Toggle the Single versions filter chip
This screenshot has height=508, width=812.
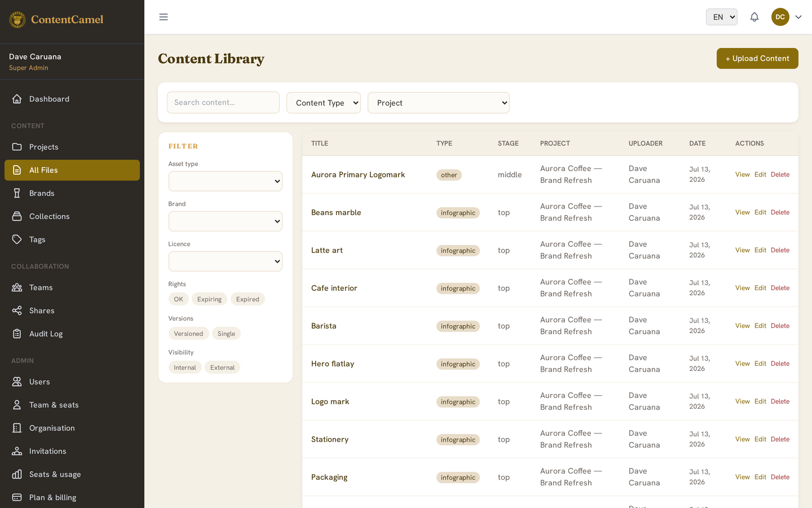[x=226, y=334]
